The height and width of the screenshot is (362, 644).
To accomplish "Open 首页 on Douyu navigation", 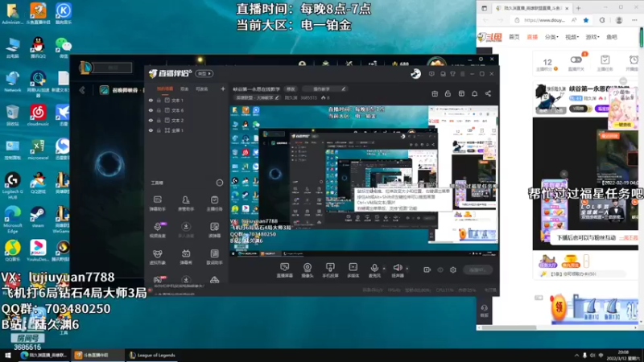I will point(514,37).
